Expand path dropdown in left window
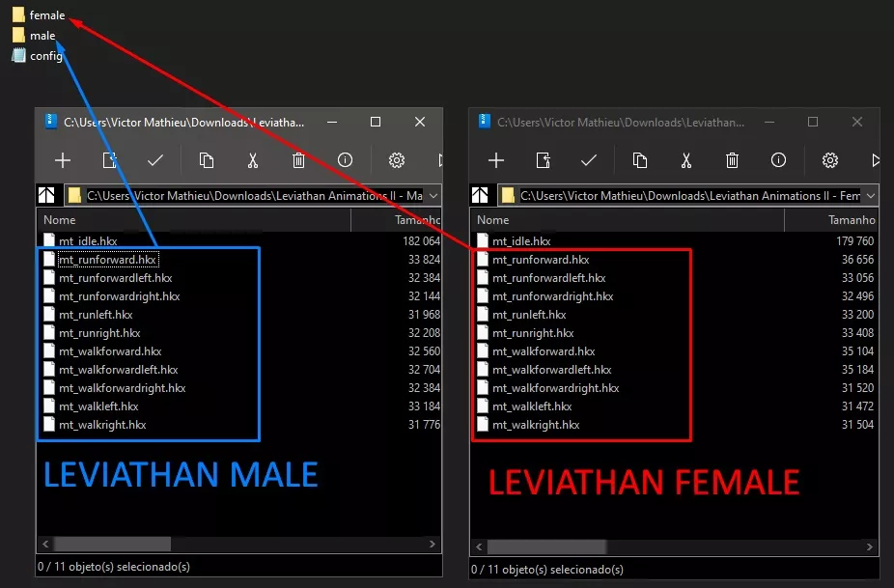This screenshot has width=894, height=588. [433, 196]
